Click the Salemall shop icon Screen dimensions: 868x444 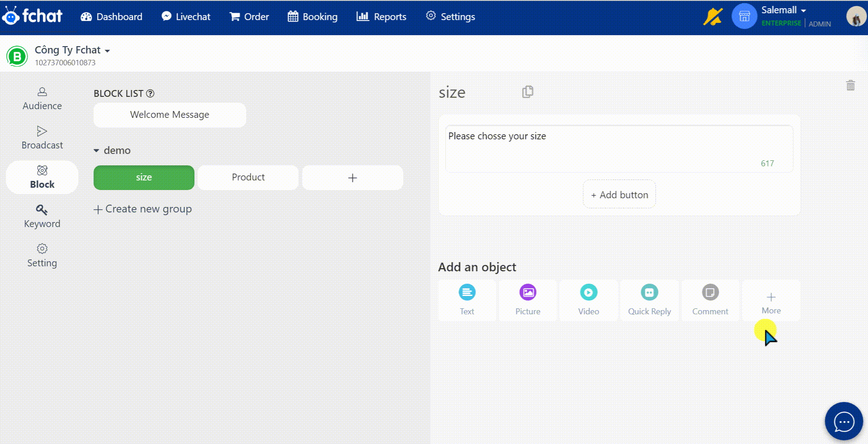tap(744, 16)
